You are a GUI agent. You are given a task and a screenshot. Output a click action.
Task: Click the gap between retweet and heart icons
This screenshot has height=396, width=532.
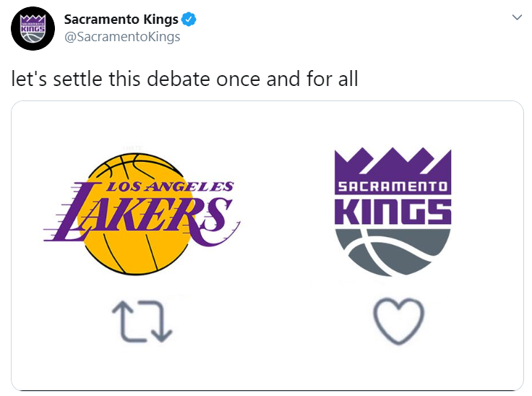pyautogui.click(x=271, y=321)
